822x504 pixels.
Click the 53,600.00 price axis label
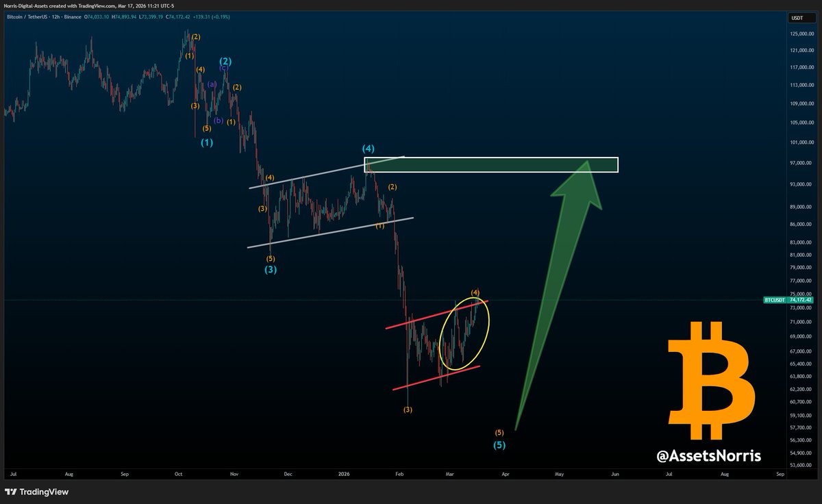click(802, 466)
